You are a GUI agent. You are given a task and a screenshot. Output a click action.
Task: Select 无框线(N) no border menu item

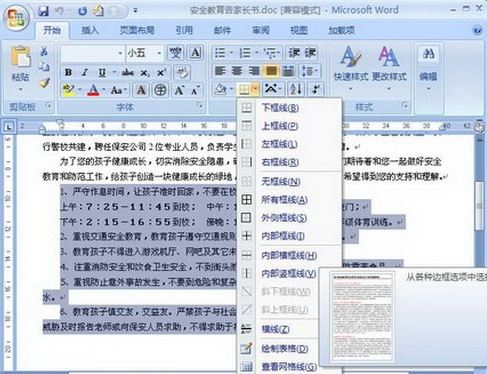[x=289, y=181]
